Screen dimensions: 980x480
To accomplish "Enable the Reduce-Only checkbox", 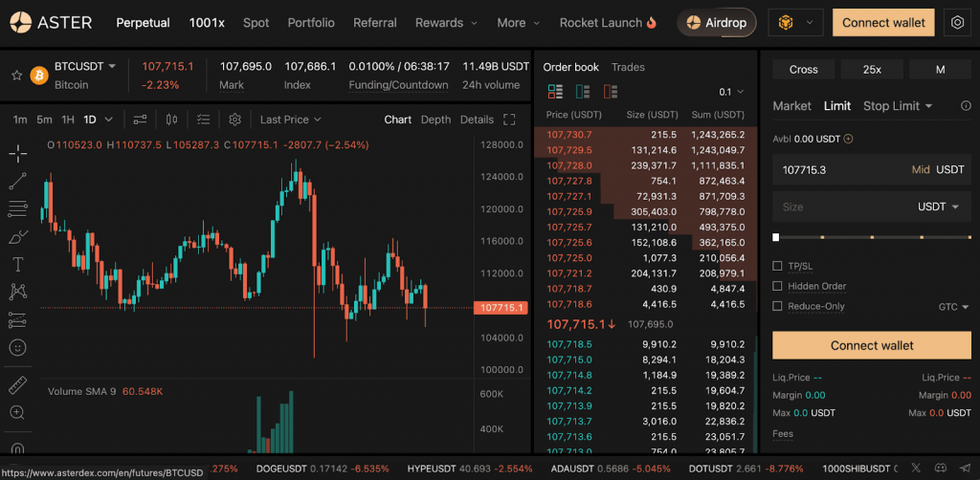I will coord(777,306).
